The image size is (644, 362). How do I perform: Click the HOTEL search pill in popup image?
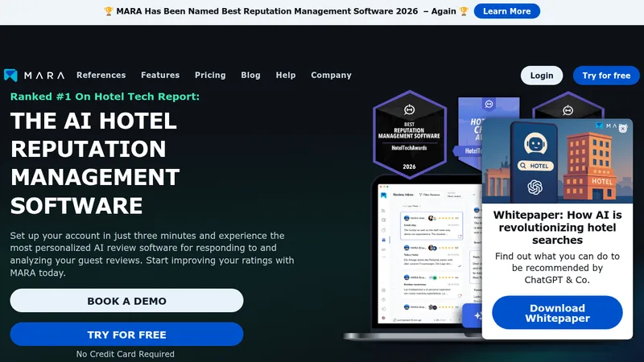tap(535, 166)
